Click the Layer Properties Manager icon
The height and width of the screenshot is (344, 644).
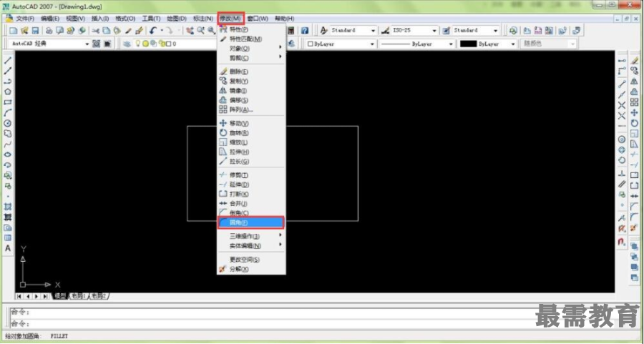[x=127, y=44]
